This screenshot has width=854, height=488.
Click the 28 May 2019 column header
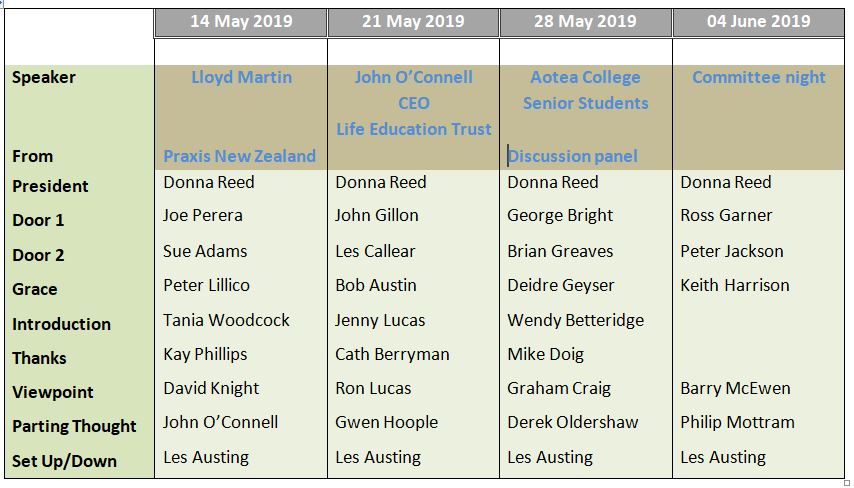[585, 22]
